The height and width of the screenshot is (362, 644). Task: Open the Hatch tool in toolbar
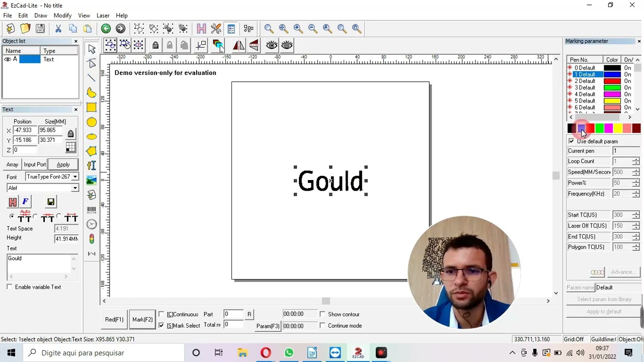[x=201, y=29]
